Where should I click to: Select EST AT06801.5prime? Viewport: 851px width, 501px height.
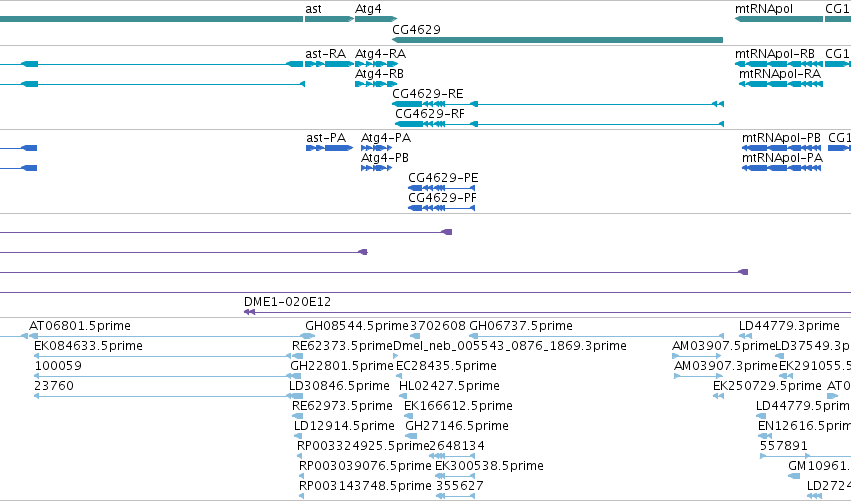tap(33, 336)
